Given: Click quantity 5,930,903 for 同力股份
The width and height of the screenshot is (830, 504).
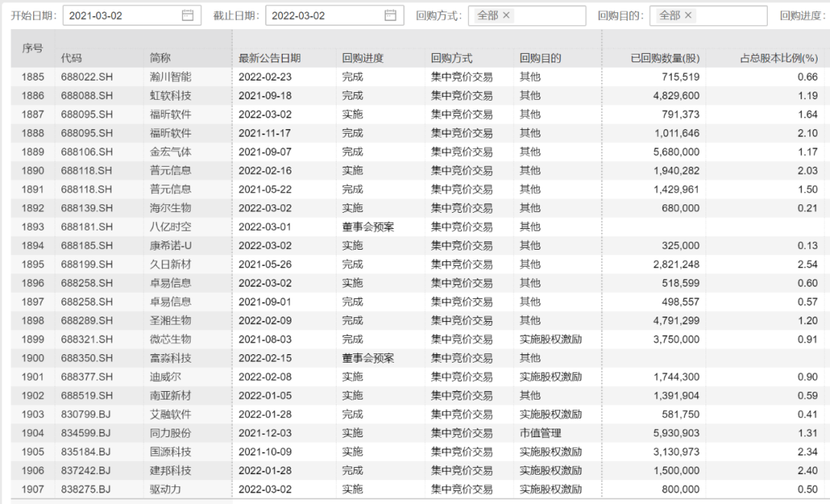Looking at the screenshot, I should pyautogui.click(x=676, y=433).
